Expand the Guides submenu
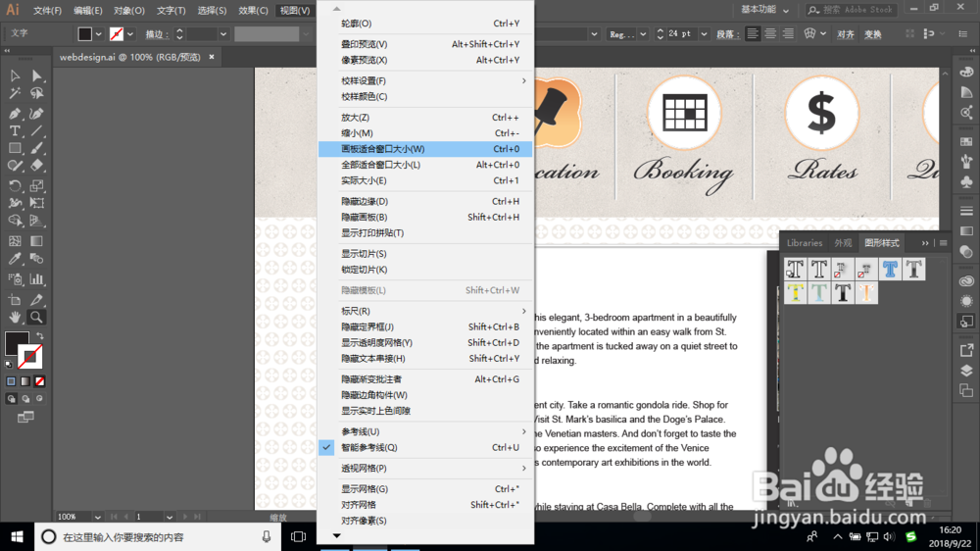Viewport: 980px width, 551px height. (x=425, y=431)
